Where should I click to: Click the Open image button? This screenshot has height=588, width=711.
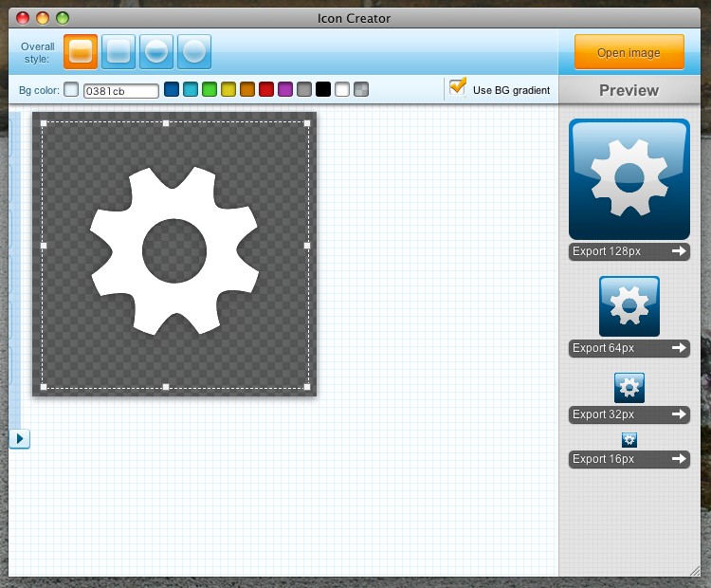(629, 52)
